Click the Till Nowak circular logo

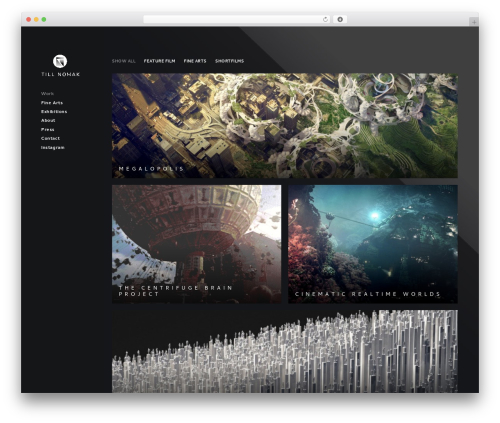point(60,61)
